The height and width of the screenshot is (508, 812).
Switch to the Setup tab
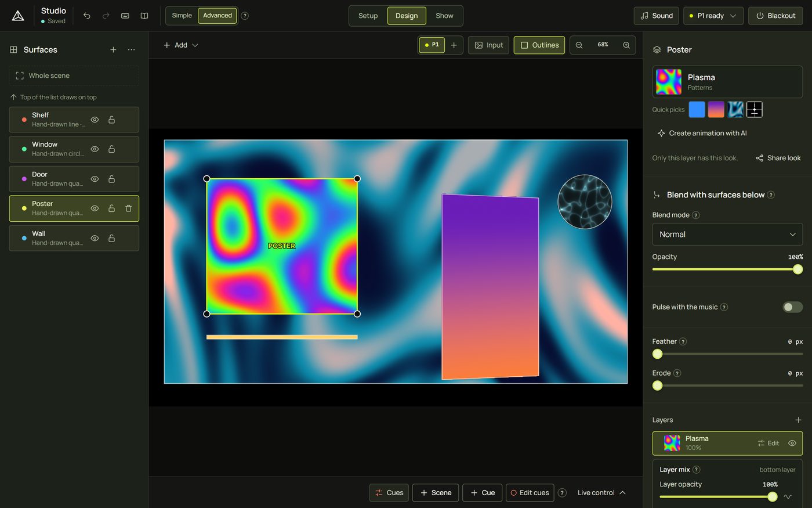coord(368,16)
